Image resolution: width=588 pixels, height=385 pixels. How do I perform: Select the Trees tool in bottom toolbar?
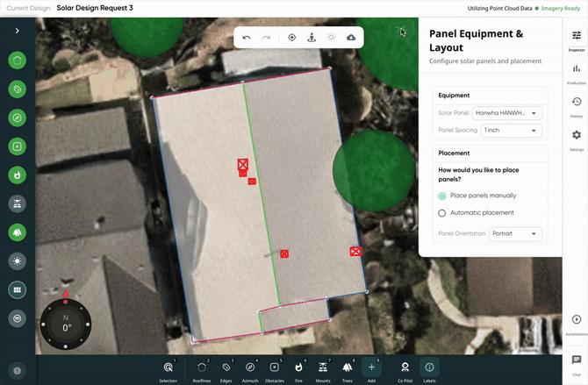click(x=347, y=368)
